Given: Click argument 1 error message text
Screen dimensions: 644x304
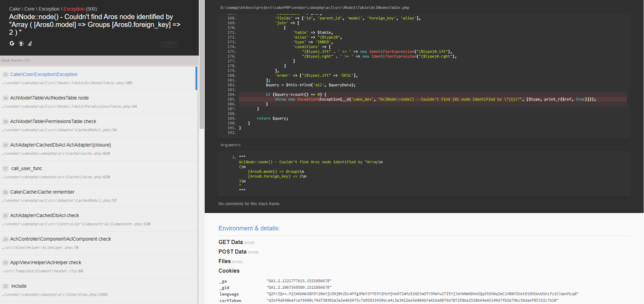Looking at the screenshot, I should [x=311, y=174].
